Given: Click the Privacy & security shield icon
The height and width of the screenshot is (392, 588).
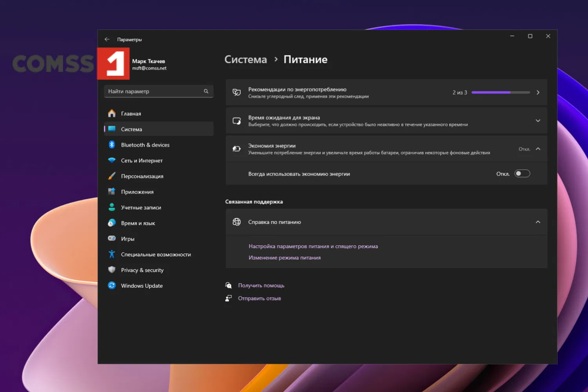Looking at the screenshot, I should click(112, 270).
